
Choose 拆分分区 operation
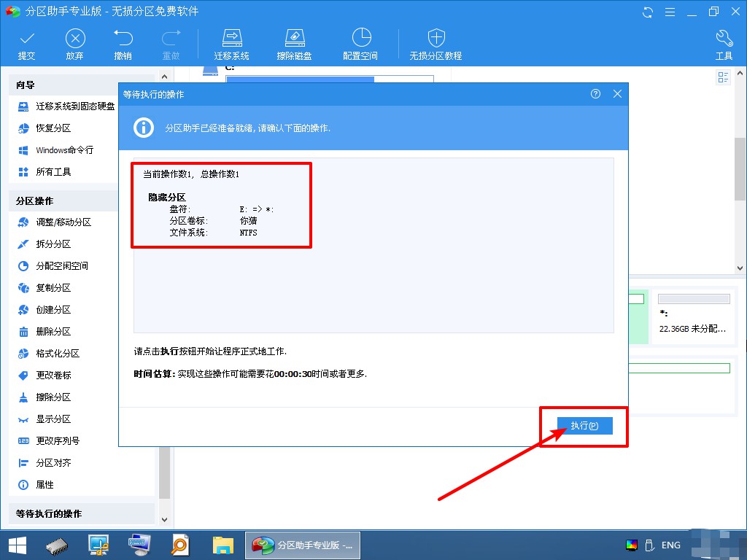pos(44,244)
